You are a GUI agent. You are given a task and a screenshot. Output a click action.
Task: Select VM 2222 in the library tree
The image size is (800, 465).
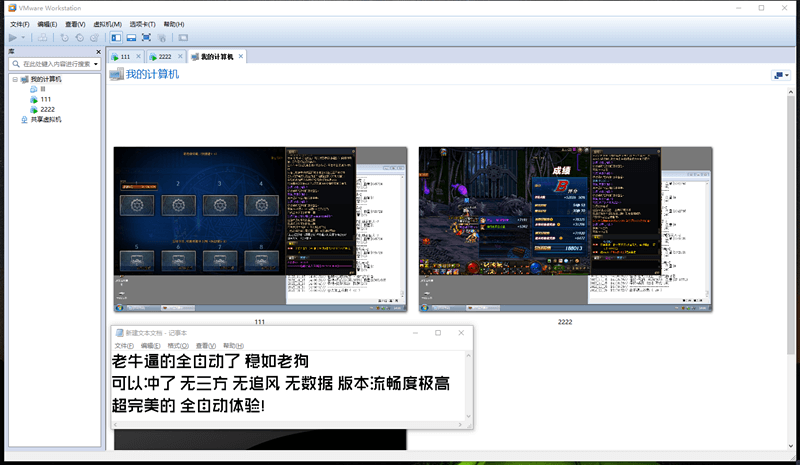click(47, 109)
